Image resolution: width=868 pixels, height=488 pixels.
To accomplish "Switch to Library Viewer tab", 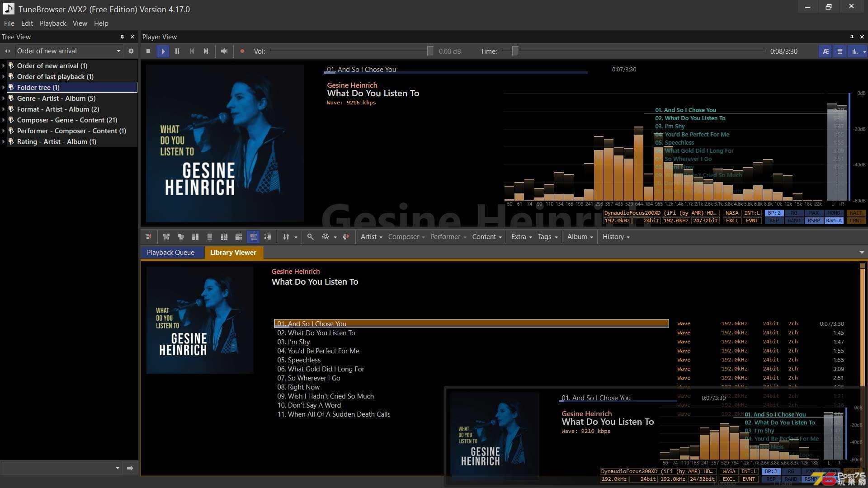I will 233,253.
